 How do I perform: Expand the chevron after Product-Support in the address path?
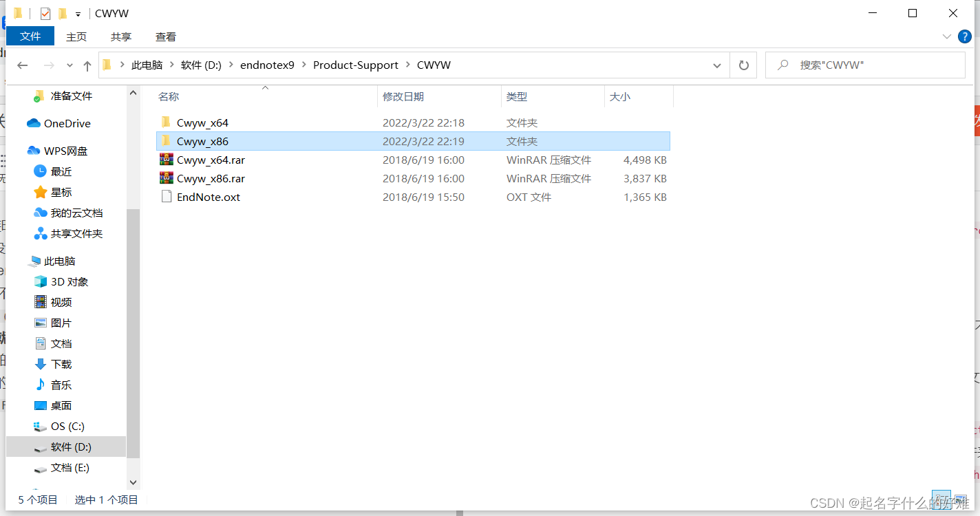tap(407, 65)
